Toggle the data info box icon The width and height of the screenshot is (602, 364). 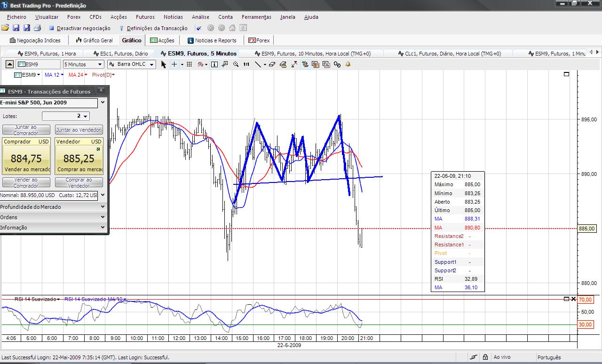[x=214, y=64]
